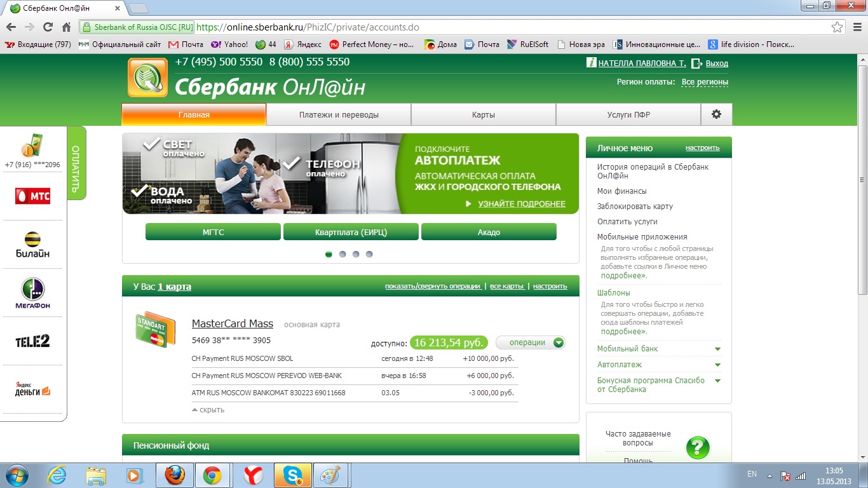Select the Beeline operator icon

[x=32, y=245]
